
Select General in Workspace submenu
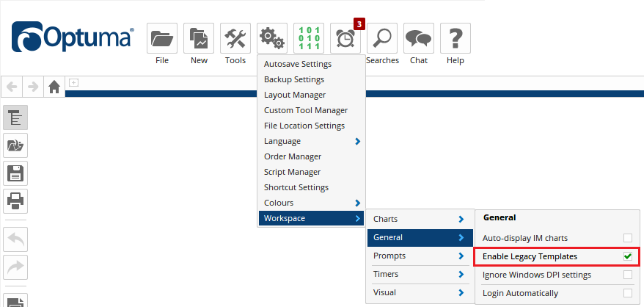(420, 237)
